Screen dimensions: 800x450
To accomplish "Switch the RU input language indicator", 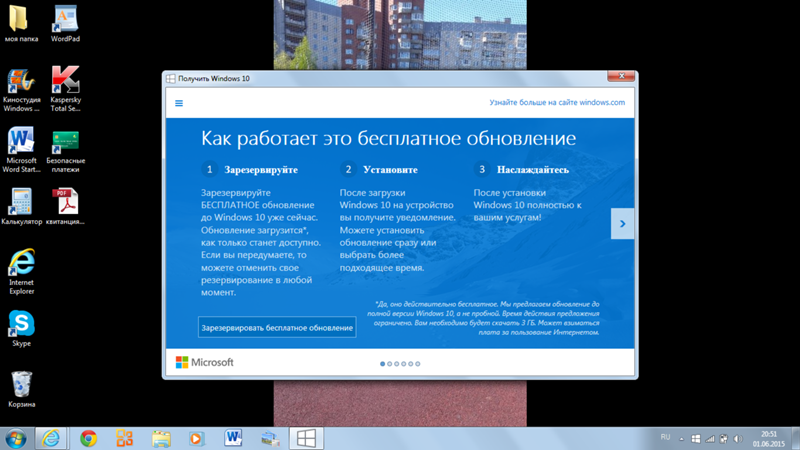I will point(665,437).
